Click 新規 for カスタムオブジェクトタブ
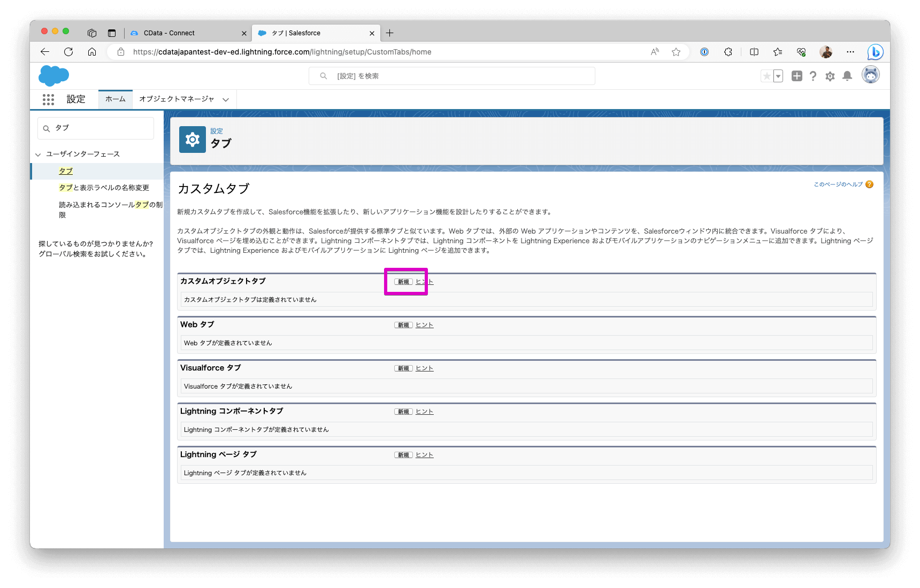This screenshot has height=588, width=920. coord(403,282)
